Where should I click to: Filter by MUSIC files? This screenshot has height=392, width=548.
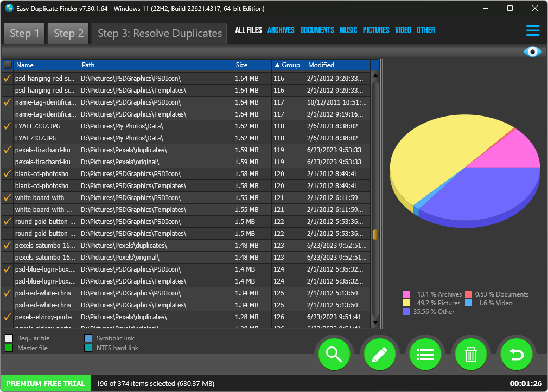pyautogui.click(x=348, y=30)
